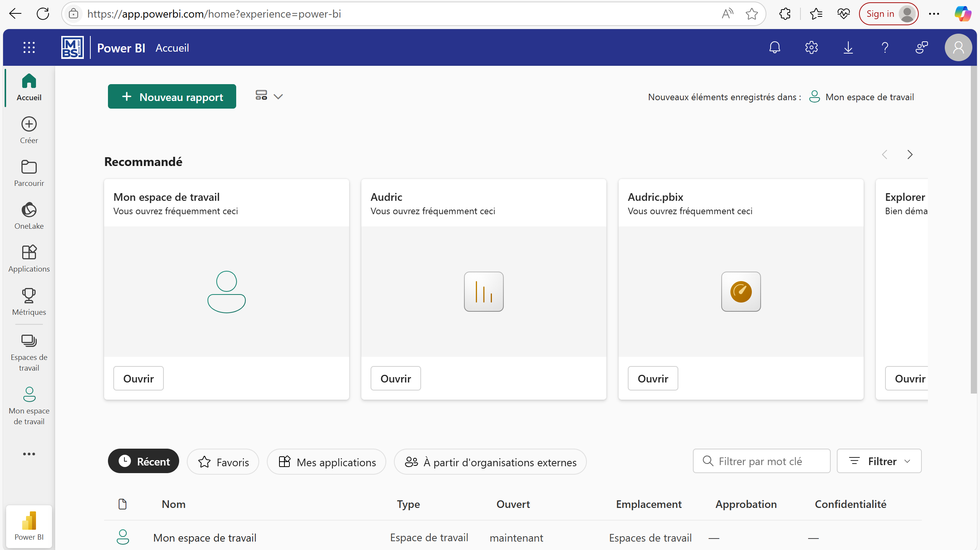The image size is (980, 550).
Task: Open the Explorer card
Action: (x=907, y=378)
